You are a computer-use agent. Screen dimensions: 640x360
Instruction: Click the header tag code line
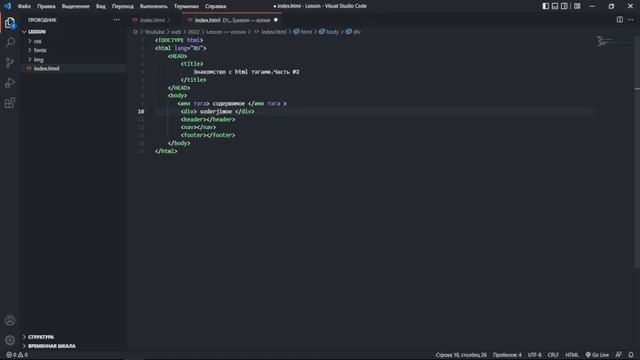(208, 120)
